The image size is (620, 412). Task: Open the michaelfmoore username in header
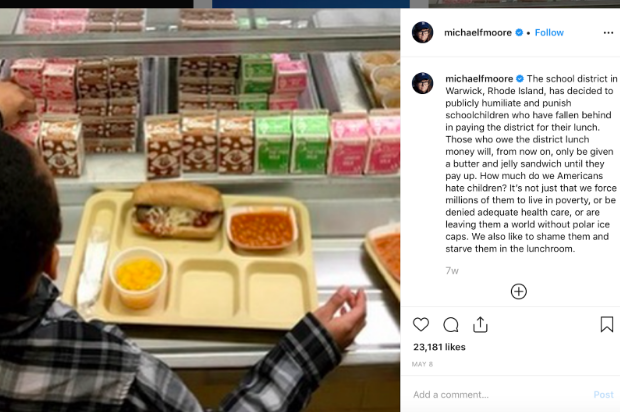pyautogui.click(x=478, y=32)
